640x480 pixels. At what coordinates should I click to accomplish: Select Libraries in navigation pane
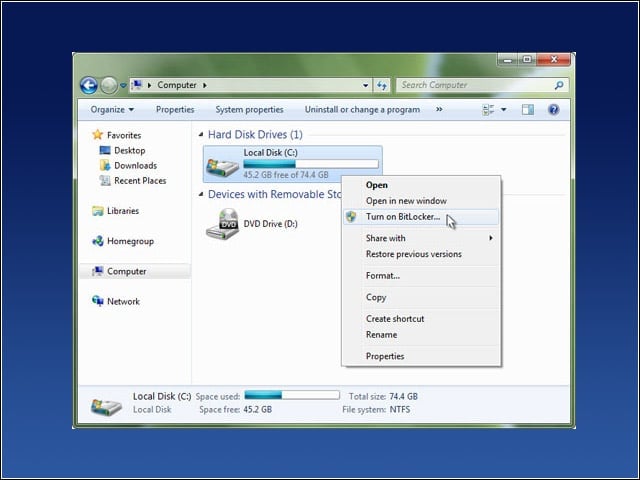point(123,211)
